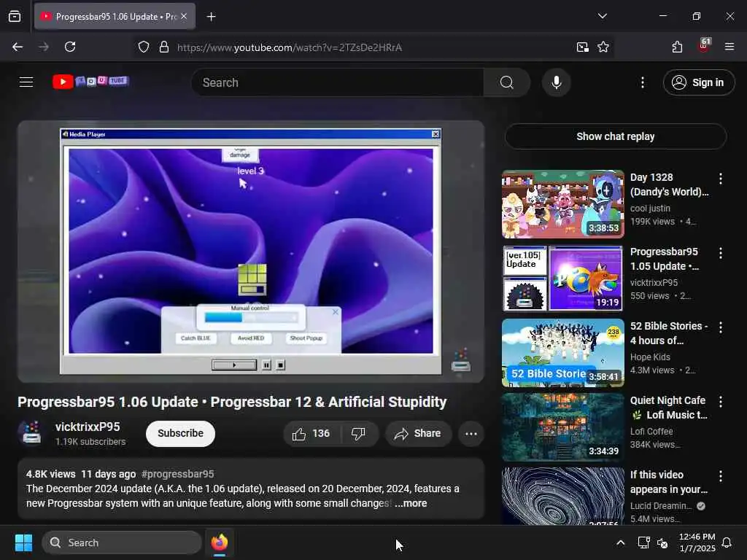Open Windows notifications bell
Viewport: 747px width, 560px height.
(x=727, y=542)
